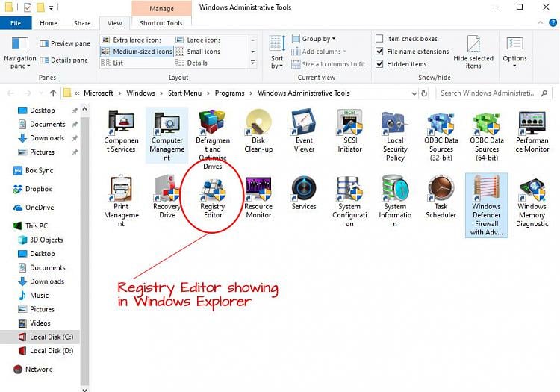This screenshot has height=392, width=560.
Task: Click Size all columns to fit
Action: click(x=329, y=64)
